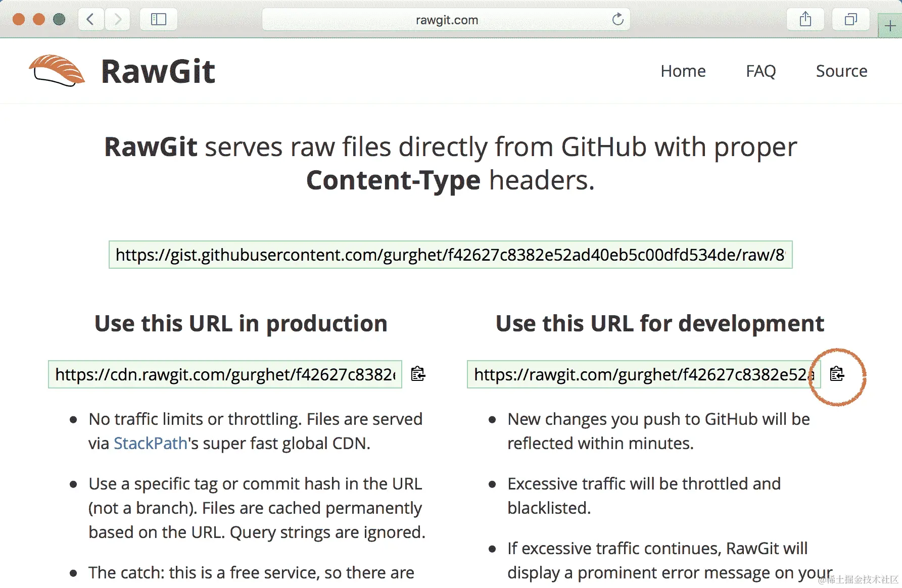Toggle the Safari sidebar button
This screenshot has height=588, width=902.
[x=159, y=20]
